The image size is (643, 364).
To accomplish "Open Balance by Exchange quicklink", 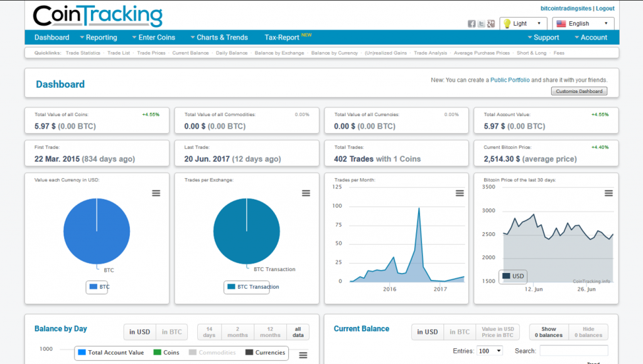I will [x=279, y=53].
